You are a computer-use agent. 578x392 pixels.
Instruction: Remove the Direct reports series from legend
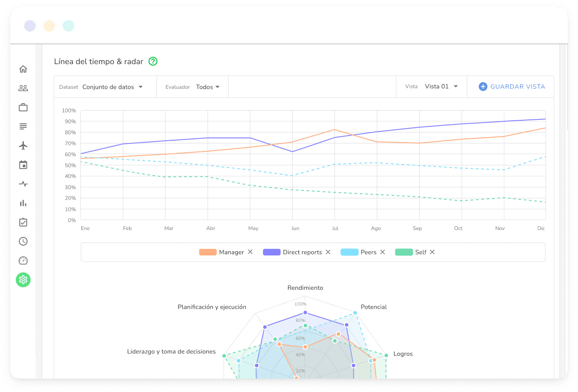pos(328,252)
